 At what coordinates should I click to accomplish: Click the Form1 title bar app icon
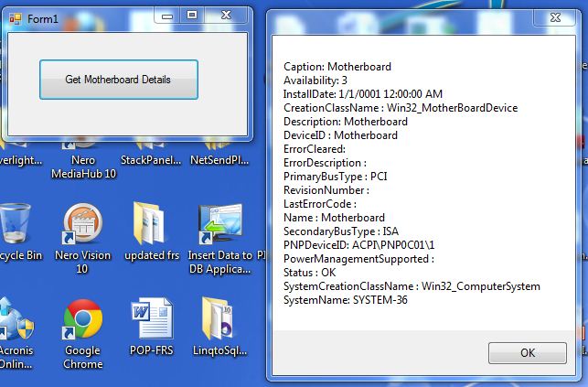click(16, 18)
